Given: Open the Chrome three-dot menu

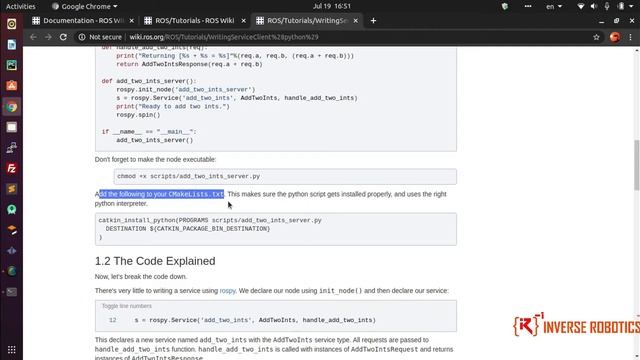Looking at the screenshot, I should coord(631,37).
